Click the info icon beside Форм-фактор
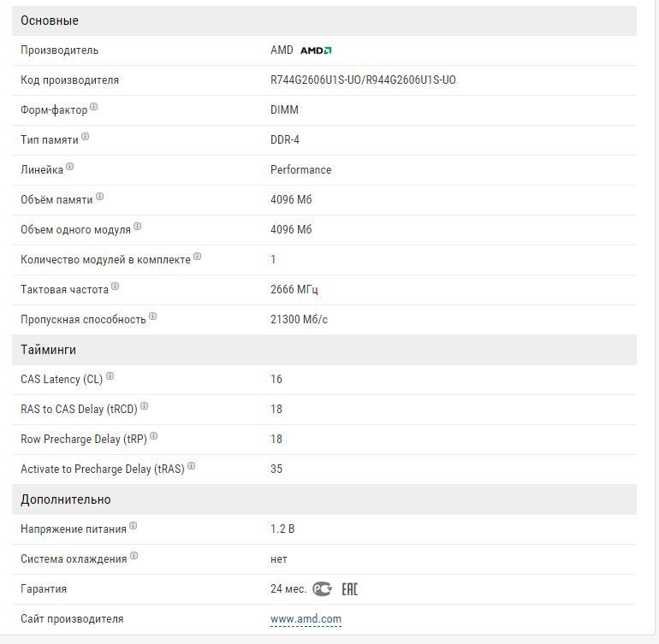Image resolution: width=659 pixels, height=644 pixels. [94, 108]
